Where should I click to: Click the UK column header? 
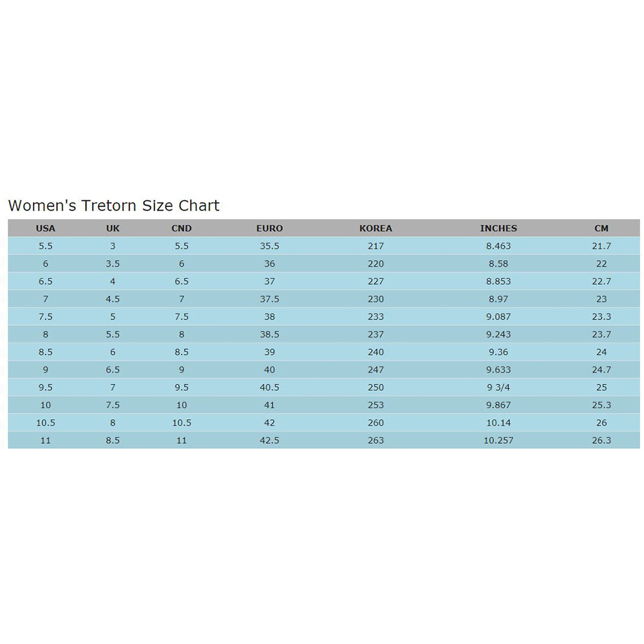[x=113, y=228]
